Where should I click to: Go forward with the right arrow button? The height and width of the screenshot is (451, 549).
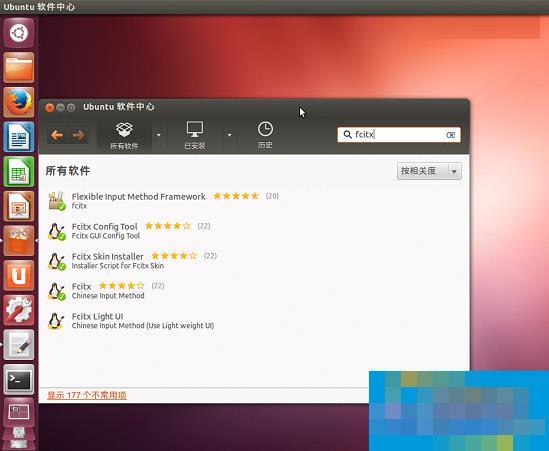[x=78, y=135]
